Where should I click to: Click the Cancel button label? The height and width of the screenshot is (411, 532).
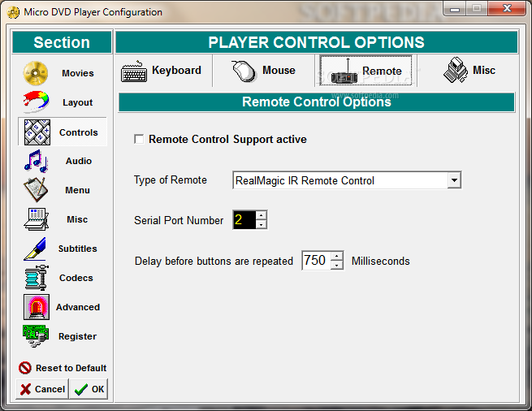click(x=50, y=389)
